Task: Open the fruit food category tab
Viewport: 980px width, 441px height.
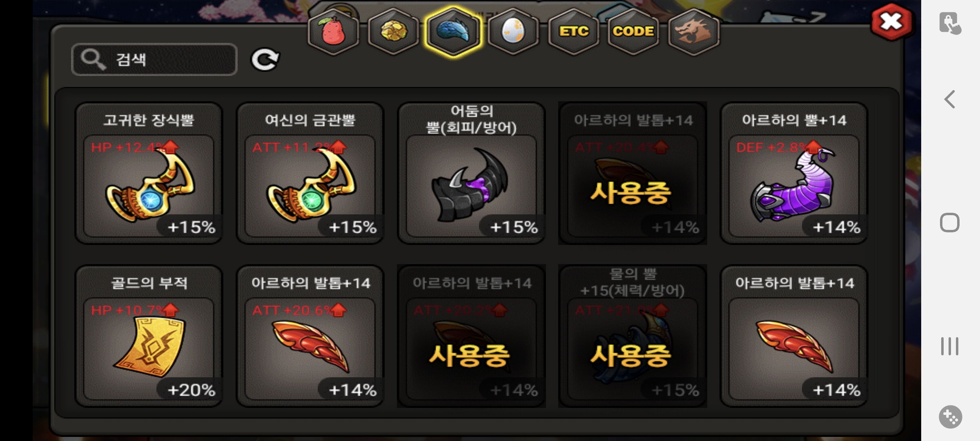Action: click(334, 32)
